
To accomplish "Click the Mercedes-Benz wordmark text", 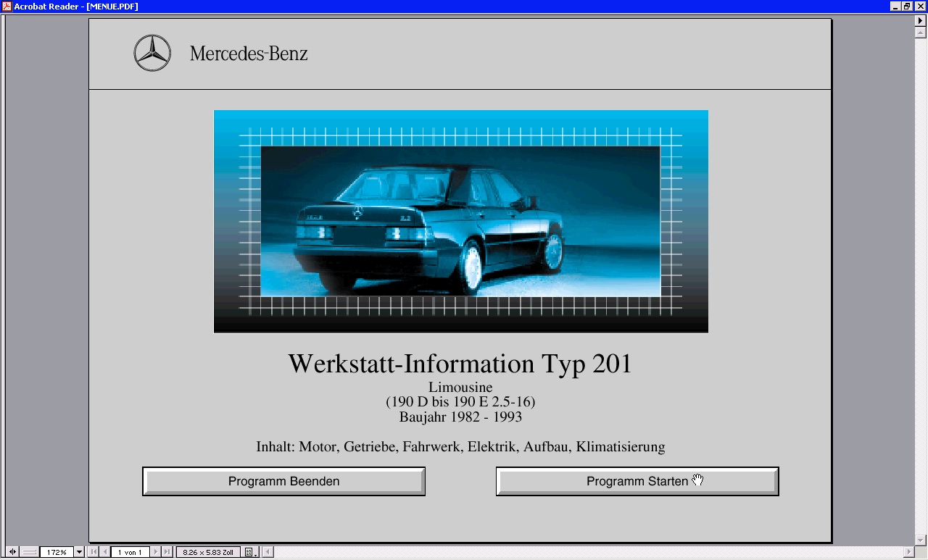I will click(249, 54).
